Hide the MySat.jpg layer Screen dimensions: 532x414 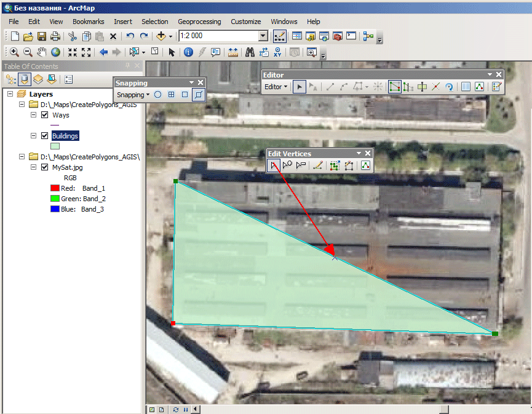point(44,167)
